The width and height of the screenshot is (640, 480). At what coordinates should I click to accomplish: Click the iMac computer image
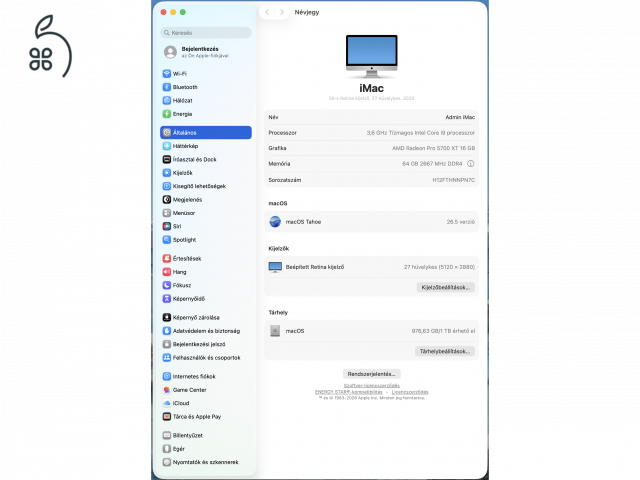point(371,56)
